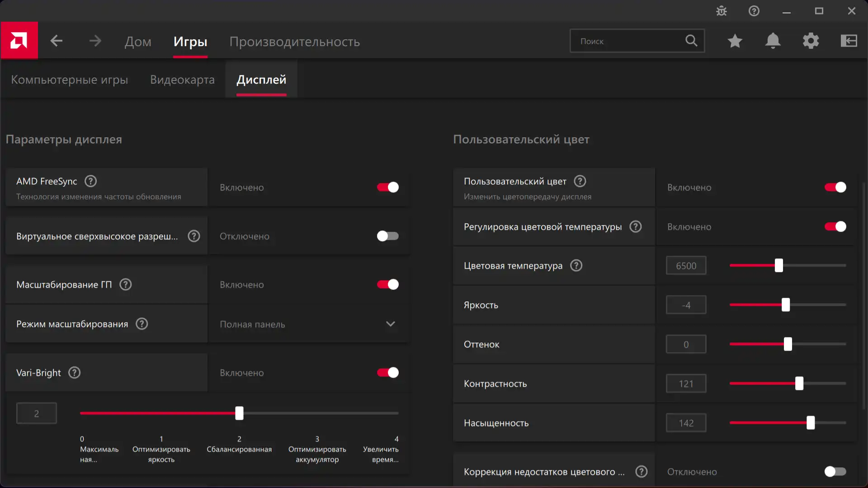
Task: Expand the scaling mode dropdown
Action: tap(391, 324)
